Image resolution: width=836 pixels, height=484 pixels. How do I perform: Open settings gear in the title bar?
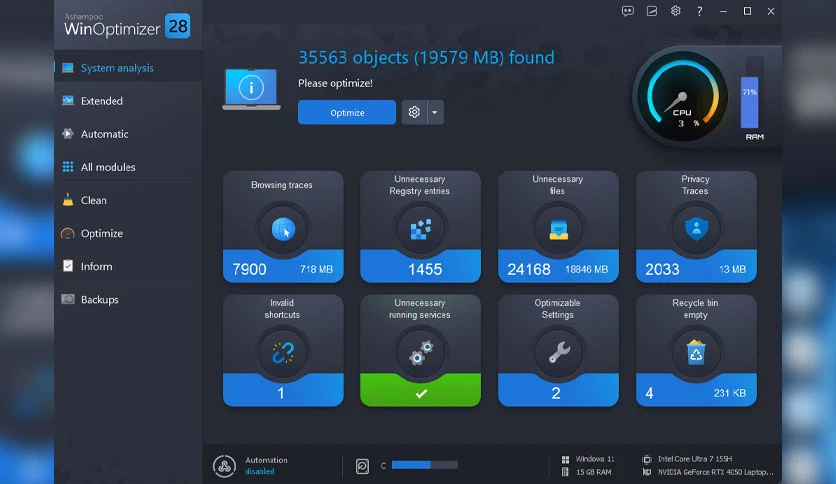[676, 11]
